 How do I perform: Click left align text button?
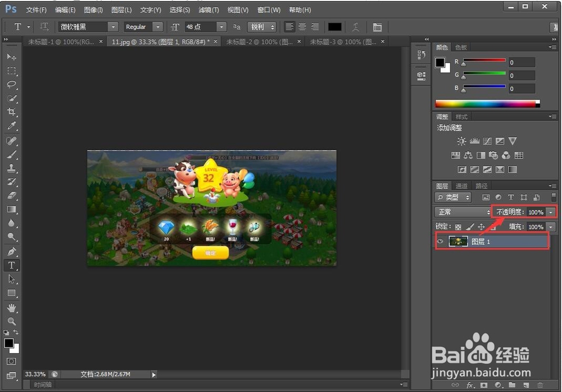289,27
